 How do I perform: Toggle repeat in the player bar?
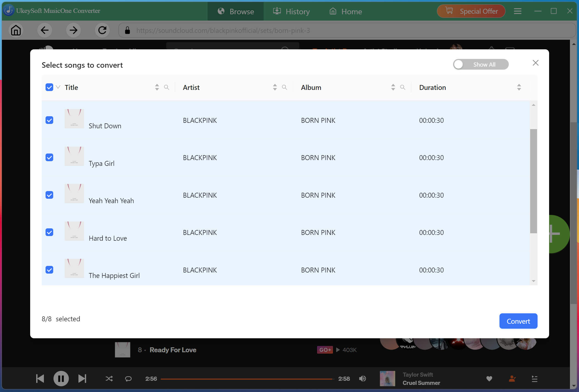[x=128, y=379]
